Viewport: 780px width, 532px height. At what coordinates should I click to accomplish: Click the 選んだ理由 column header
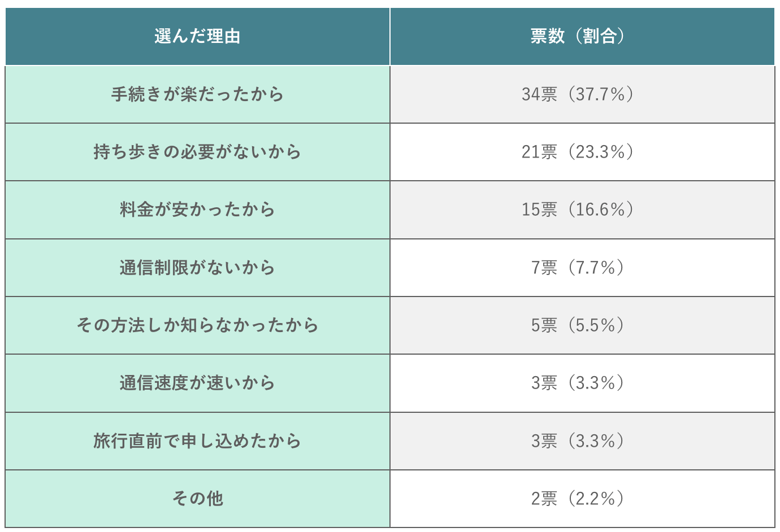coord(197,36)
